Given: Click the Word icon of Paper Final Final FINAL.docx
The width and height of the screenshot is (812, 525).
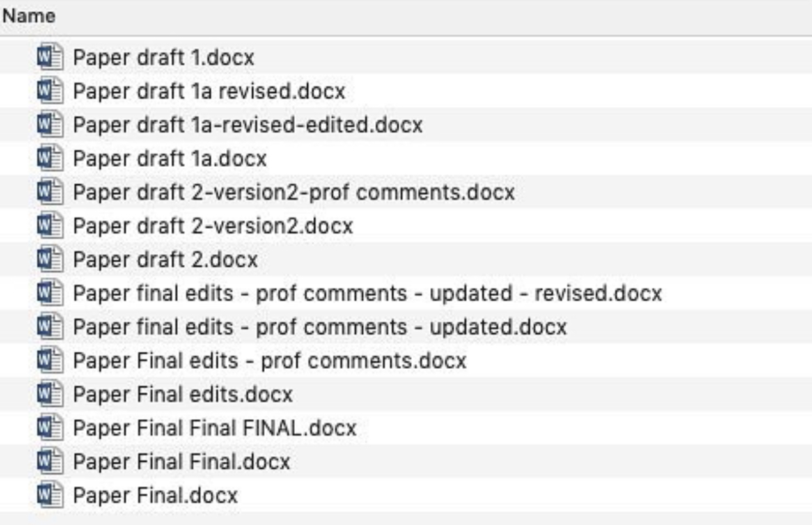Looking at the screenshot, I should click(50, 428).
